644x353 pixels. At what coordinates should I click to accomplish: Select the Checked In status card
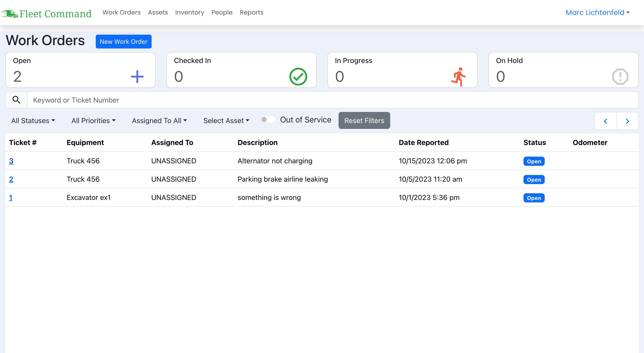(x=241, y=70)
